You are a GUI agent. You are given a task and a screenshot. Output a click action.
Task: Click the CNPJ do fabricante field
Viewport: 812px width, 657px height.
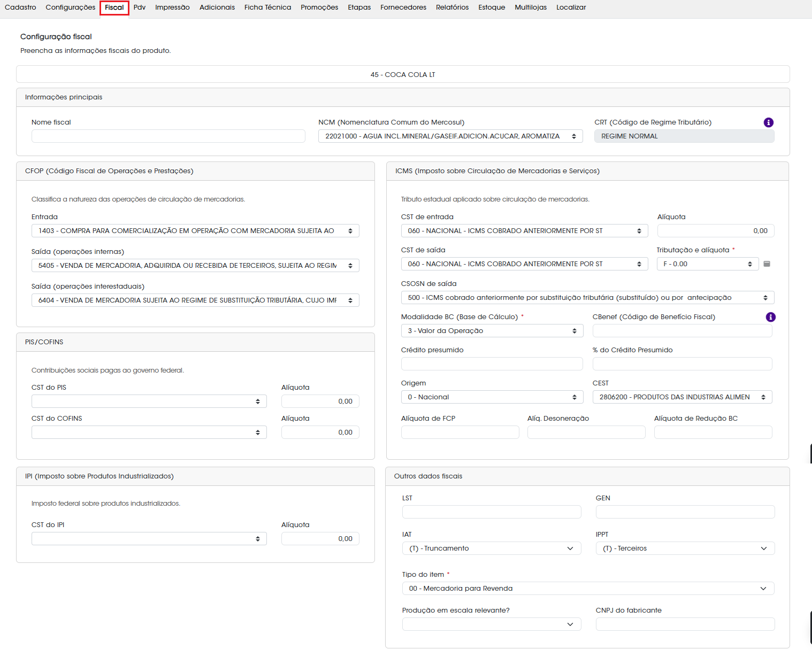click(x=685, y=624)
